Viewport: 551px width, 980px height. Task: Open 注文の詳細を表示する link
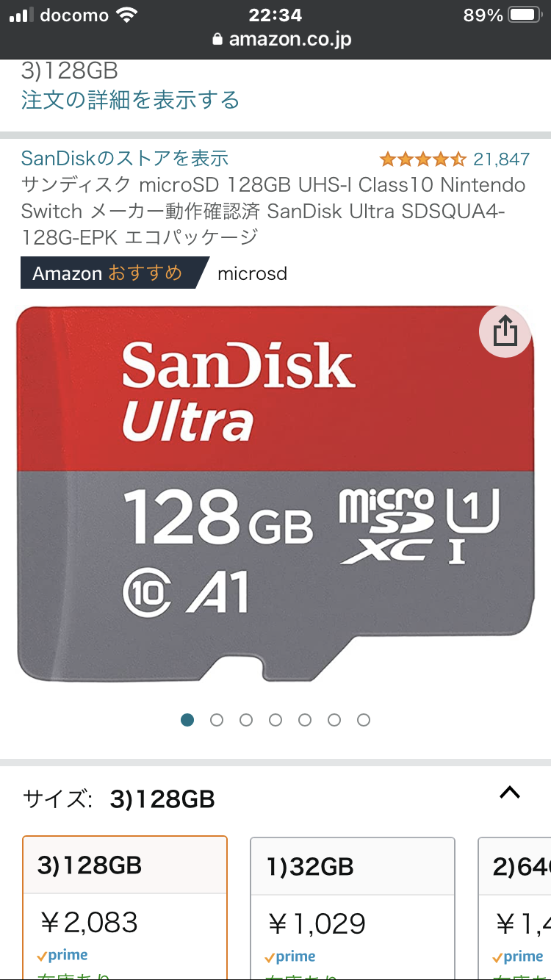130,99
